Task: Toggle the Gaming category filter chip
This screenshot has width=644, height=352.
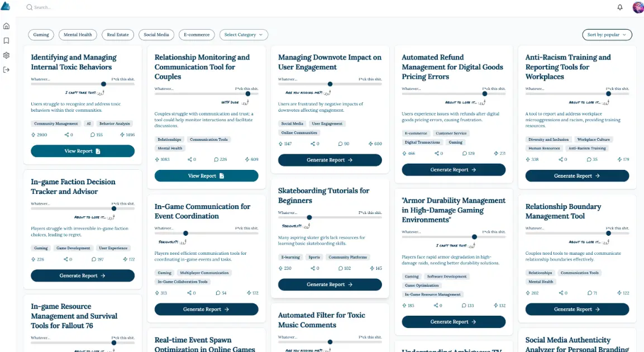Action: (x=41, y=35)
